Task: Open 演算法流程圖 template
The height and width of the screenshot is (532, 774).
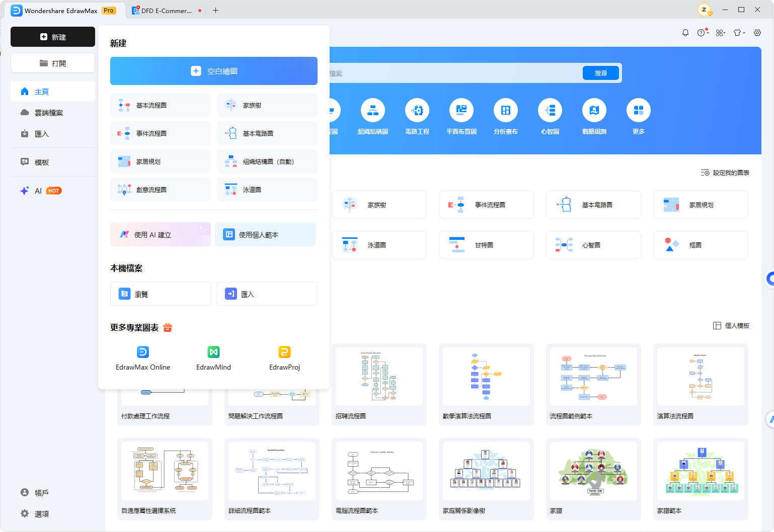Action: (x=701, y=385)
